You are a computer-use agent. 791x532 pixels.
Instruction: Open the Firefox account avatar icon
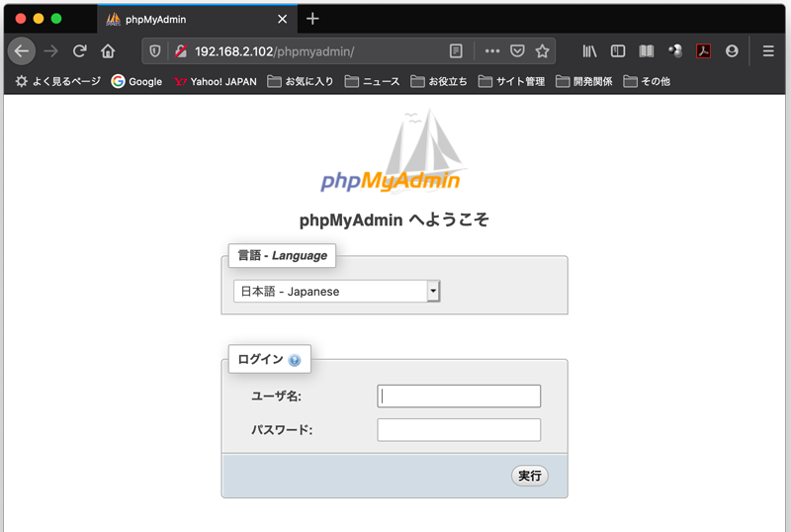pos(732,51)
